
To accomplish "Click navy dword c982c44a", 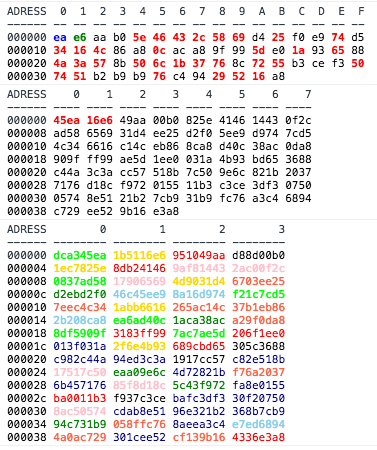I will (x=80, y=359).
